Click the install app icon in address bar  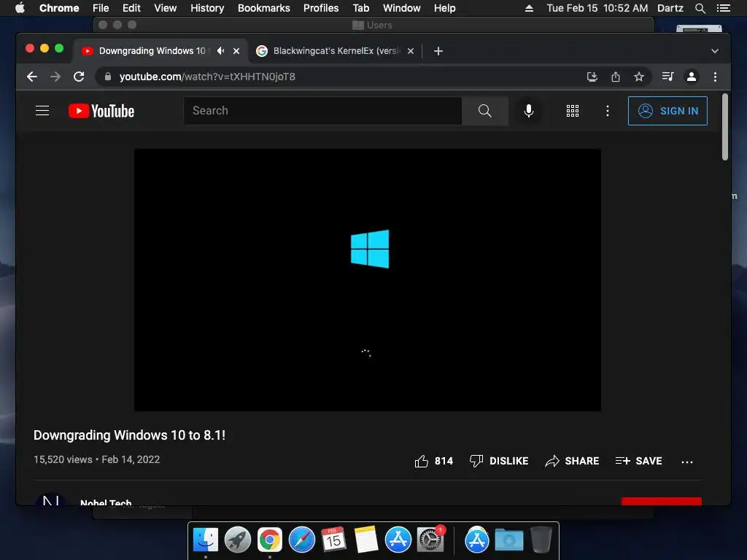[x=592, y=77]
